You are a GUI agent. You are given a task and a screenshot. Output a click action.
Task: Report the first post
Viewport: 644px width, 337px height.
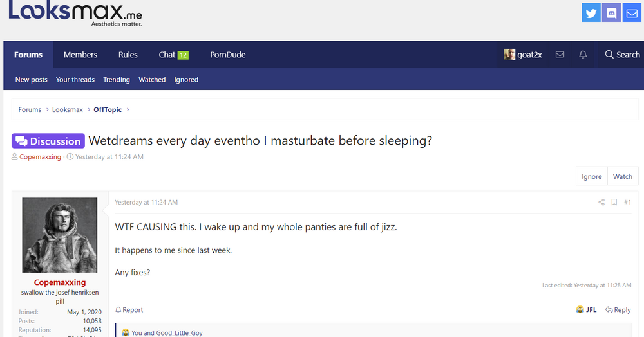[129, 310]
